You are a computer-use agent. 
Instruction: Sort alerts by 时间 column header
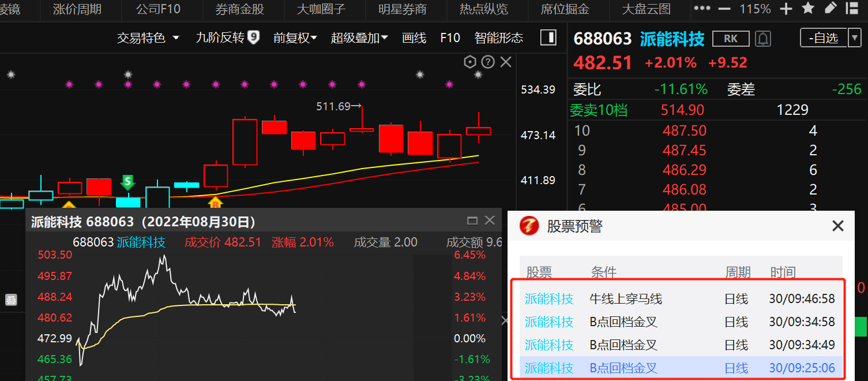783,272
